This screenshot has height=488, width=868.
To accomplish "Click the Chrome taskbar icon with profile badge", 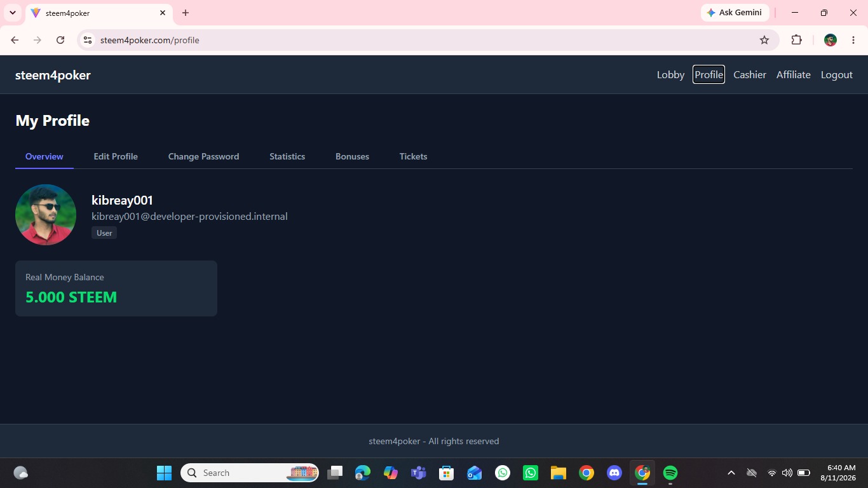I will tap(642, 473).
